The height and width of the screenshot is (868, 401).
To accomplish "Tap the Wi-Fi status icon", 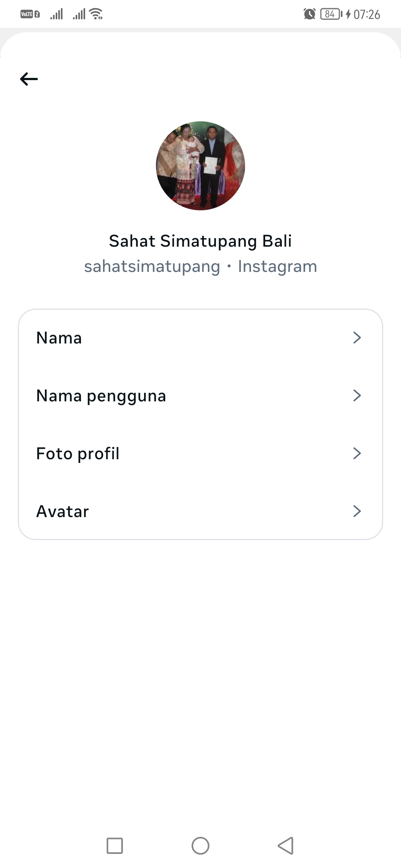I will (97, 14).
